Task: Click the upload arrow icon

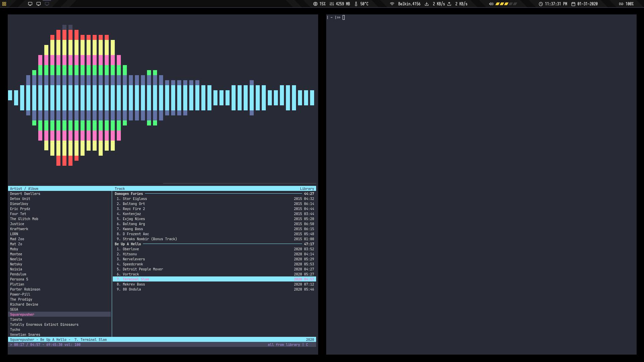Action: (449, 4)
